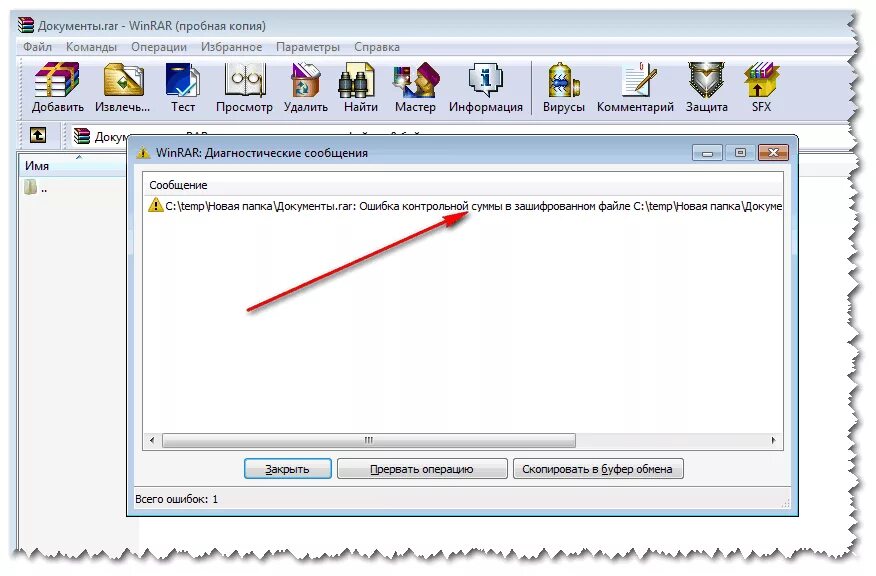Open the Найти (Find) binoculars tool
This screenshot has width=876, height=576.
(x=360, y=87)
